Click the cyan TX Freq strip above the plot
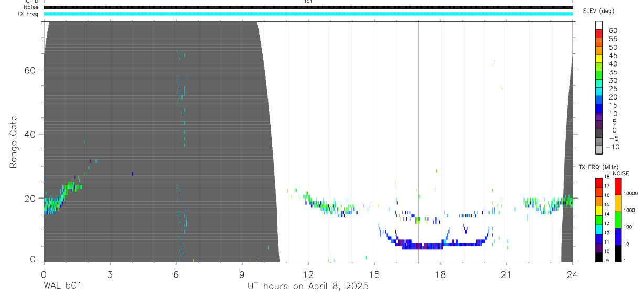The image size is (644, 297). [308, 14]
